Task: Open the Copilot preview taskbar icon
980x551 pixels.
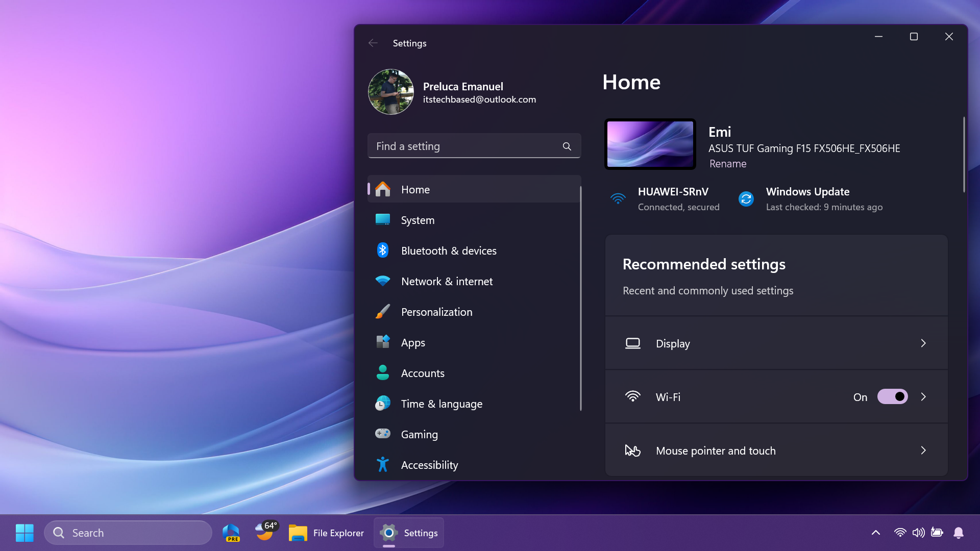Action: 231,533
